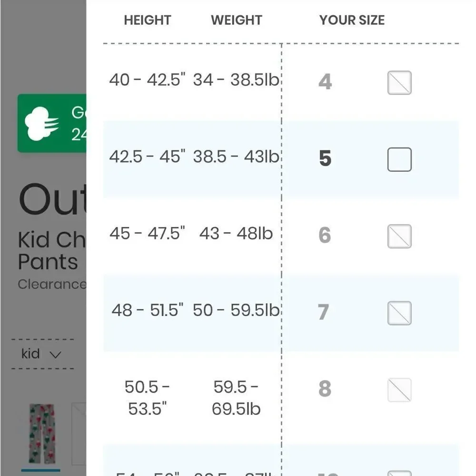Click the Clearance link text
This screenshot has height=476, width=476.
(x=52, y=284)
